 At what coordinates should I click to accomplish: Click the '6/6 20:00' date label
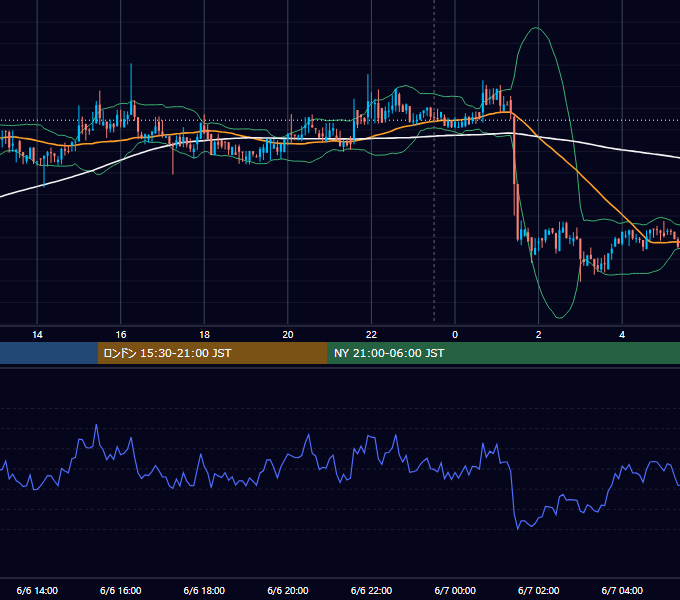(x=288, y=590)
